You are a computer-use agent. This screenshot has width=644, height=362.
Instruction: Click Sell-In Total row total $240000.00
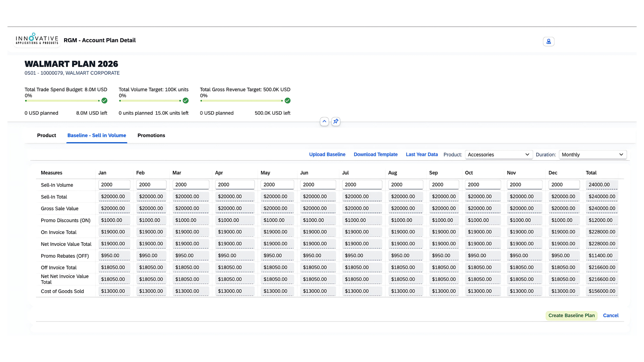pyautogui.click(x=602, y=197)
